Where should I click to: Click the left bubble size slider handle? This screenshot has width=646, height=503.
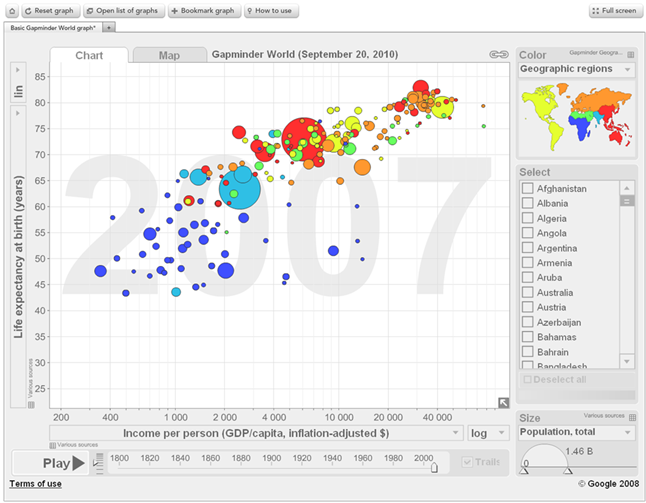coord(524,470)
